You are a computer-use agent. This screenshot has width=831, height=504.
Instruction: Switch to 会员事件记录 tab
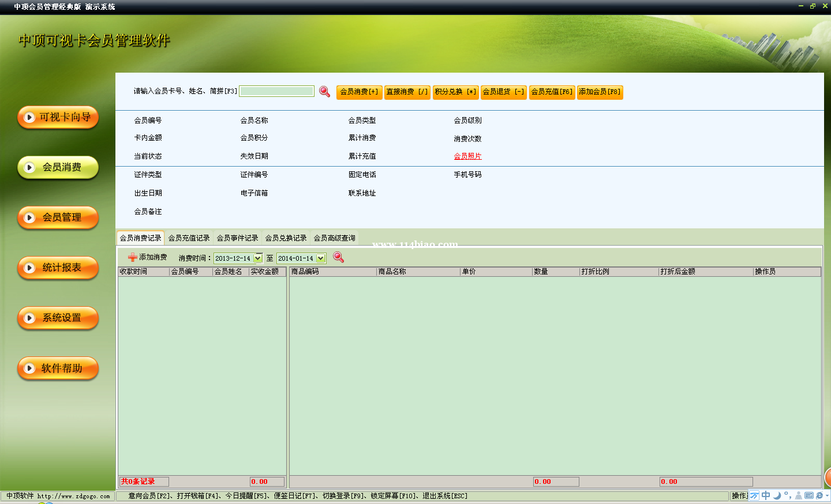238,238
